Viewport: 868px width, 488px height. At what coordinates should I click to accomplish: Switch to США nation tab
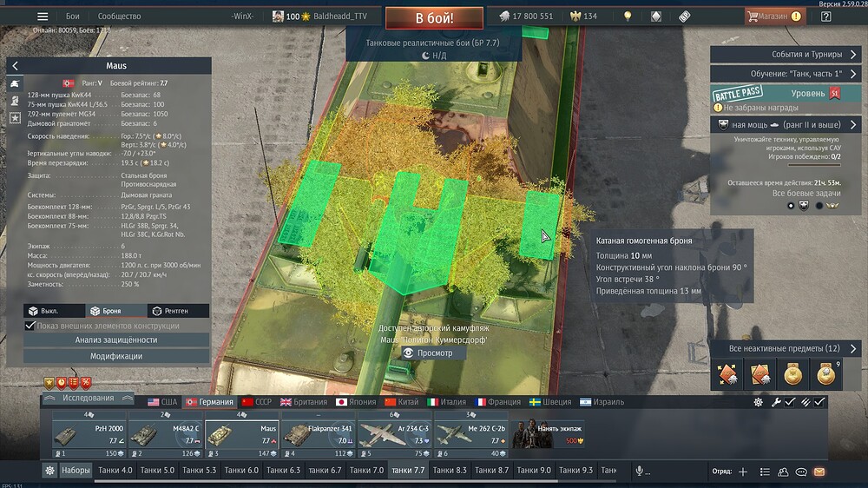(x=163, y=402)
